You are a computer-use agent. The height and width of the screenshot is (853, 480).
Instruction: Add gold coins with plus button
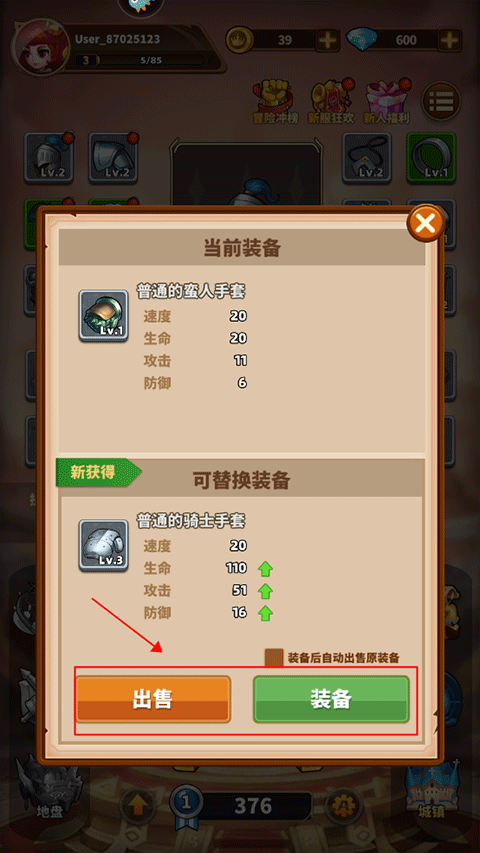pyautogui.click(x=328, y=40)
